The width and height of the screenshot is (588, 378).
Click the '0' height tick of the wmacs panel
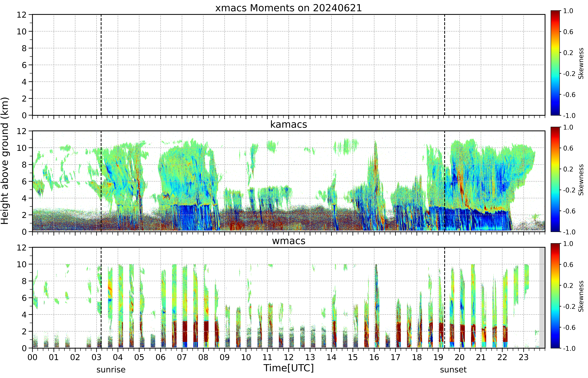tap(24, 348)
